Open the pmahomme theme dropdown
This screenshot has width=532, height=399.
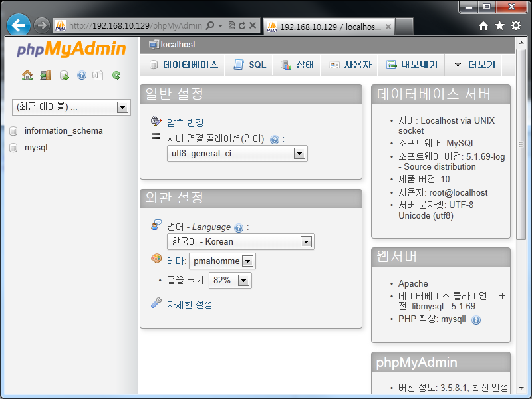pos(222,261)
